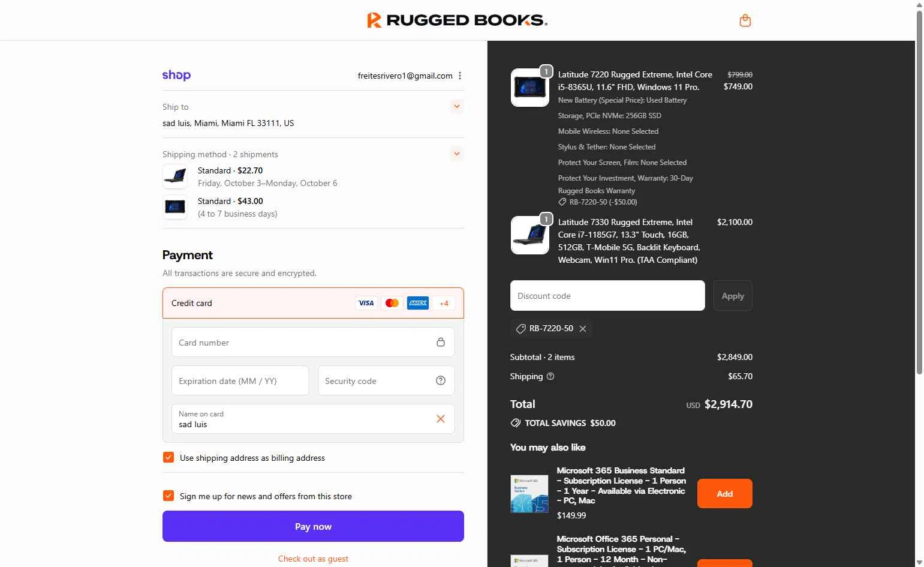This screenshot has height=567, width=924.
Task: Open account options three-dot menu
Action: pyautogui.click(x=460, y=76)
